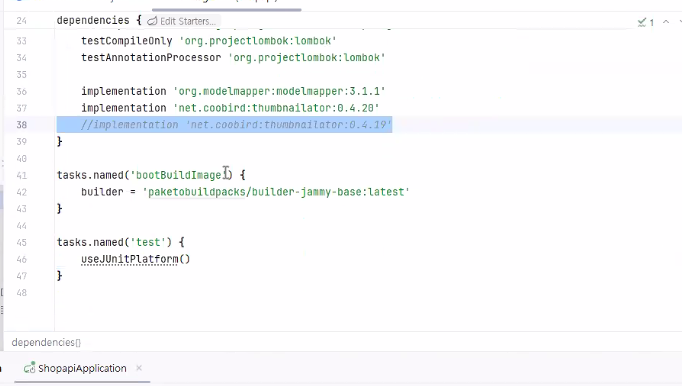
Task: Click the tasks.named('test') line
Action: [x=120, y=242]
